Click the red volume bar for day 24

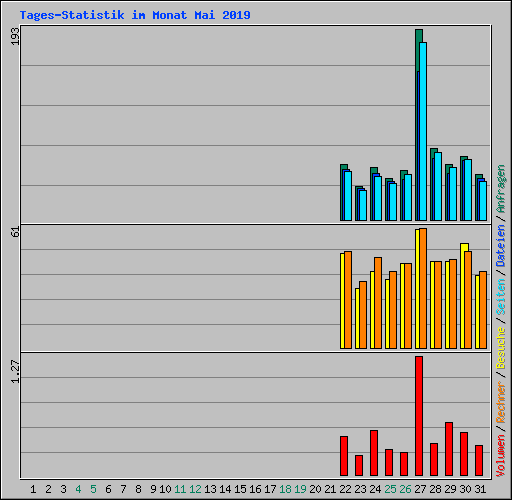click(374, 453)
